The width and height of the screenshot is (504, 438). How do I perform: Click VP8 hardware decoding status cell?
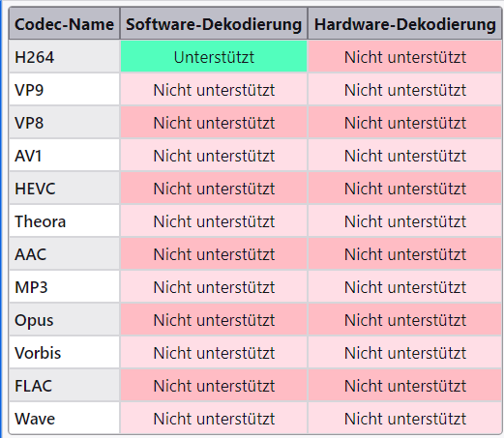click(404, 123)
